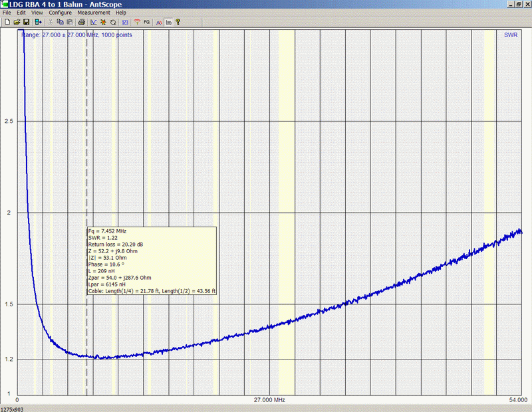The height and width of the screenshot is (412, 532).
Task: Print the graph using the printer icon
Action: click(x=82, y=22)
